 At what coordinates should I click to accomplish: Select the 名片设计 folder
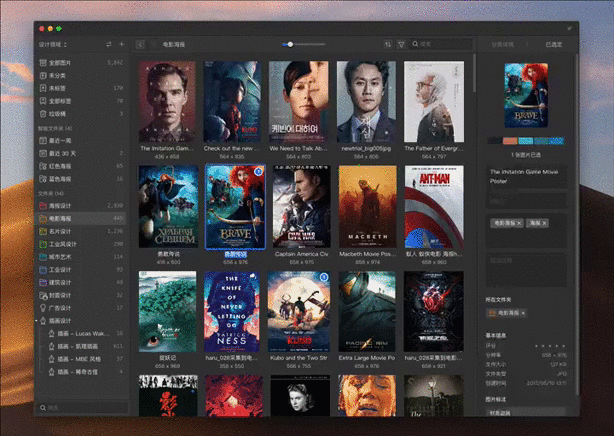pyautogui.click(x=81, y=232)
